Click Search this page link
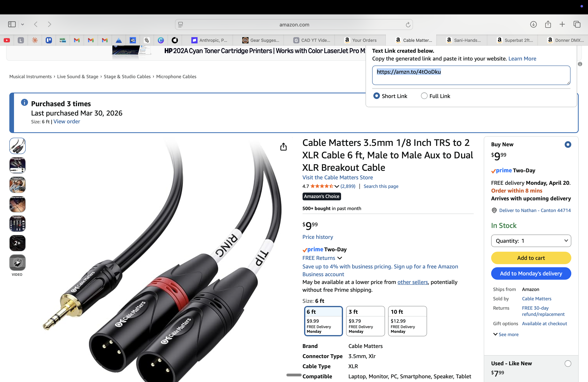The width and height of the screenshot is (588, 382). pos(381,186)
